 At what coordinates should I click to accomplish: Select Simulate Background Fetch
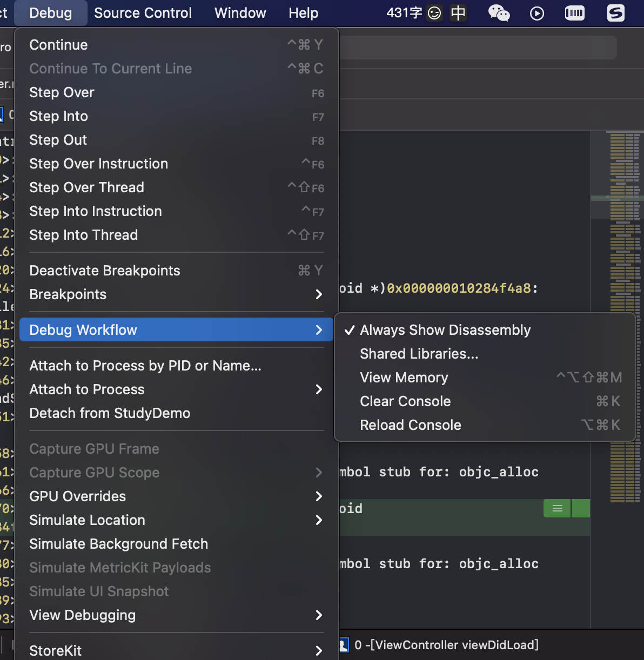pyautogui.click(x=176, y=544)
